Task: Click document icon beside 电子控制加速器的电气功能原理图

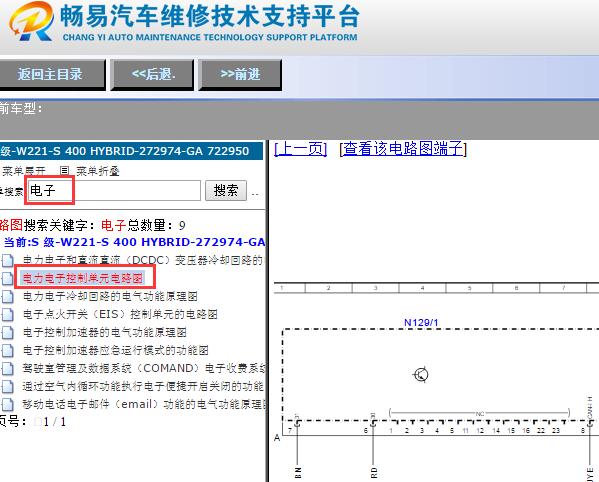Action: click(x=8, y=332)
